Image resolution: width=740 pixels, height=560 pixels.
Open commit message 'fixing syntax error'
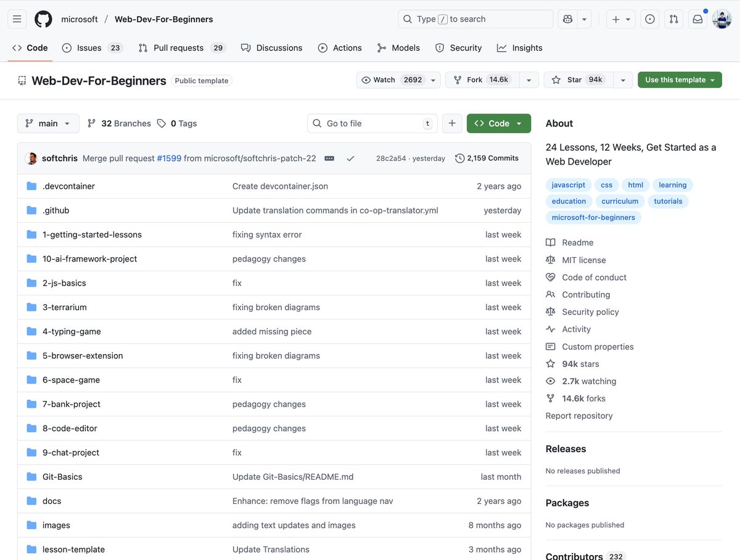pos(267,234)
